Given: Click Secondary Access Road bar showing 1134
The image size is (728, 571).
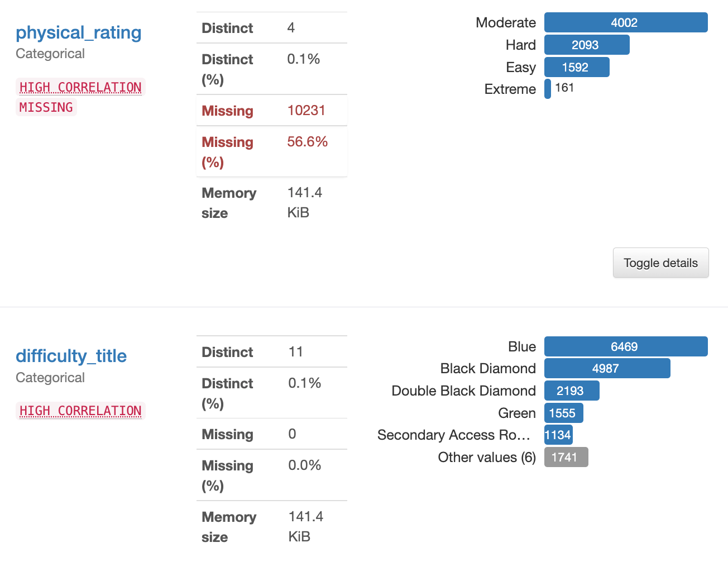Looking at the screenshot, I should (558, 435).
